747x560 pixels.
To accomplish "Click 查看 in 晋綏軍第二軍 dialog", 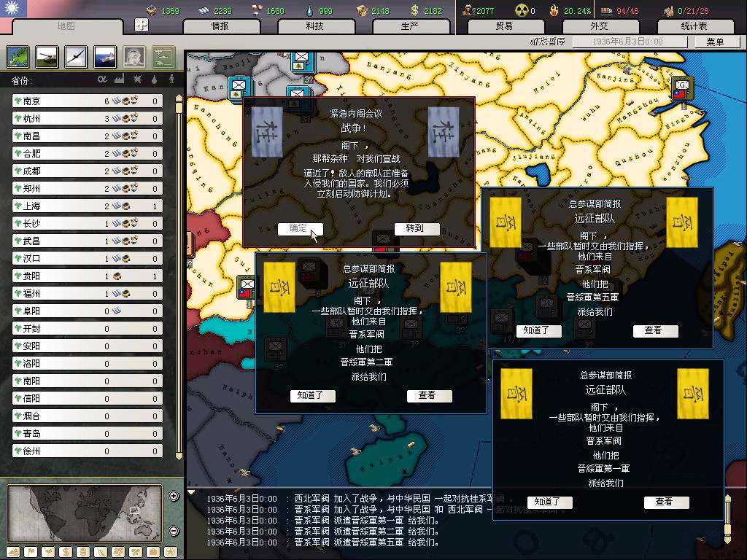I will 429,395.
